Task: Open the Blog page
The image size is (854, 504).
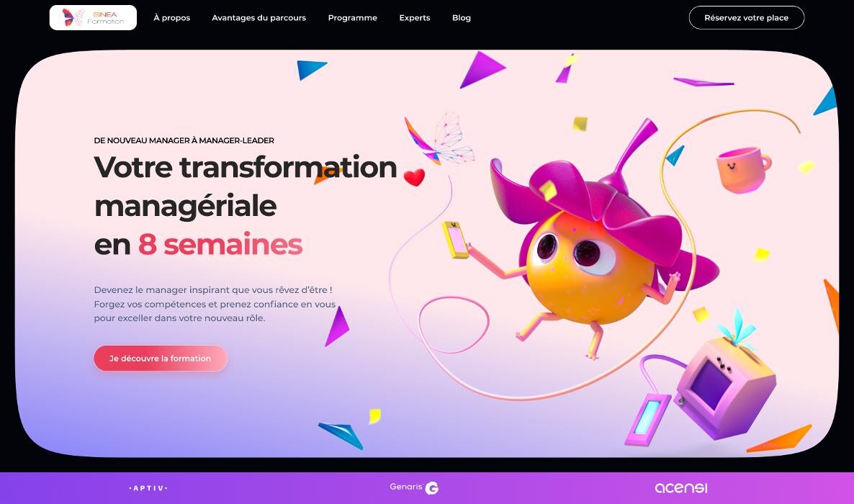Action: point(461,18)
